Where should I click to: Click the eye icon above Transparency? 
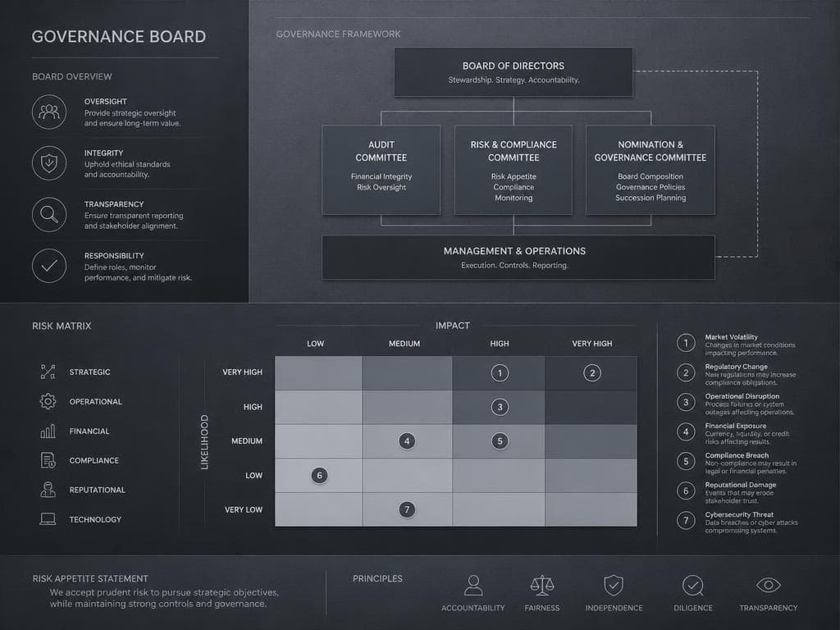tap(768, 585)
